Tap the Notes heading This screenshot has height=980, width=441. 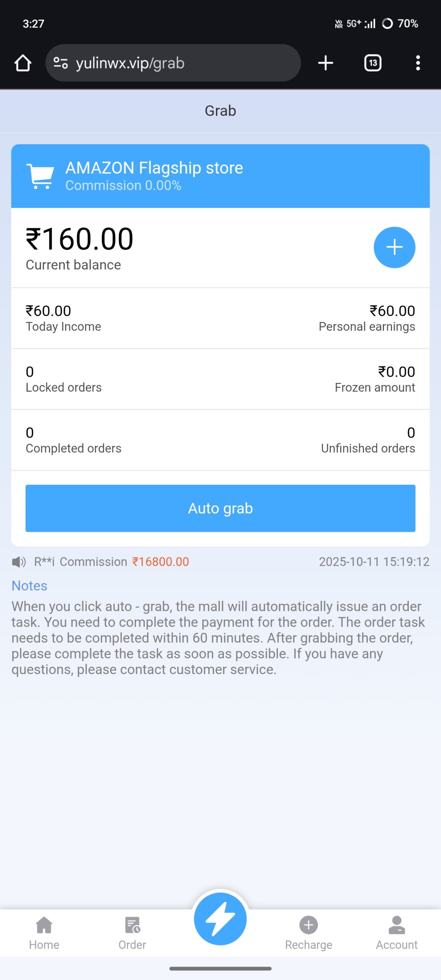(x=29, y=586)
